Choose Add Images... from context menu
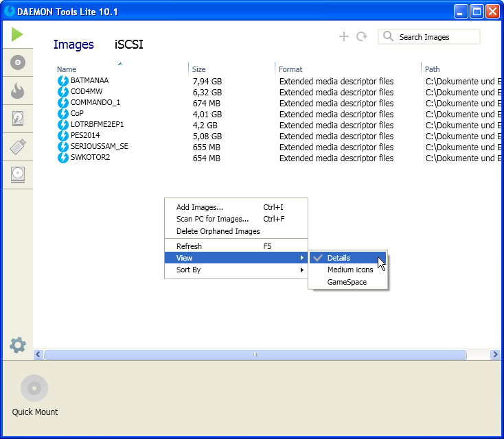 coord(200,207)
